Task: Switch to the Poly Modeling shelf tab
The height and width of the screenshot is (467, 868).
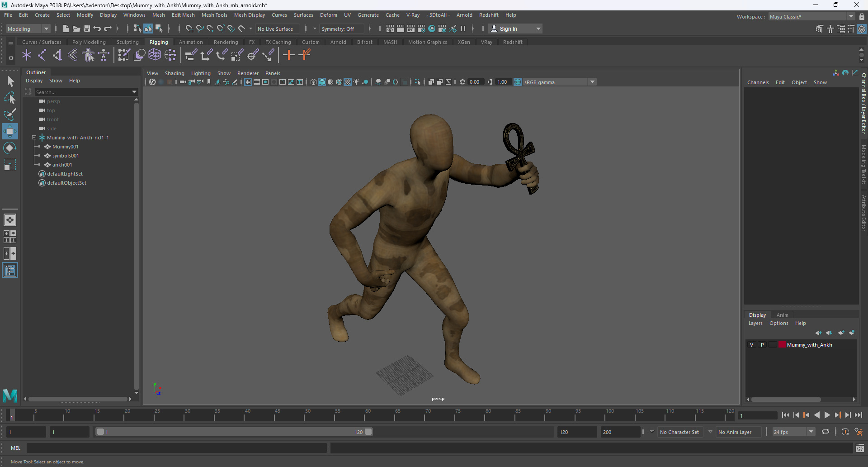Action: tap(89, 42)
